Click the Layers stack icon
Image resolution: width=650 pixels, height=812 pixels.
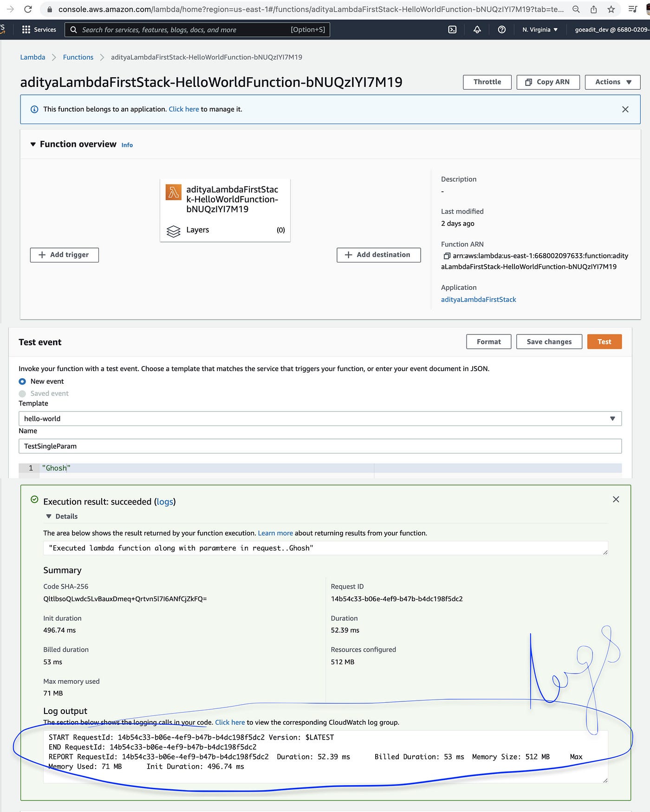(x=173, y=231)
